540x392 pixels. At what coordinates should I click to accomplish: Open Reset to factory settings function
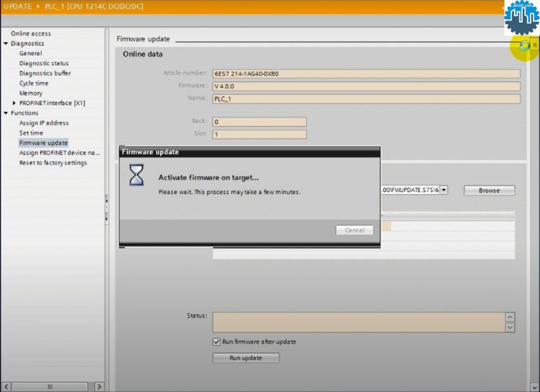53,163
